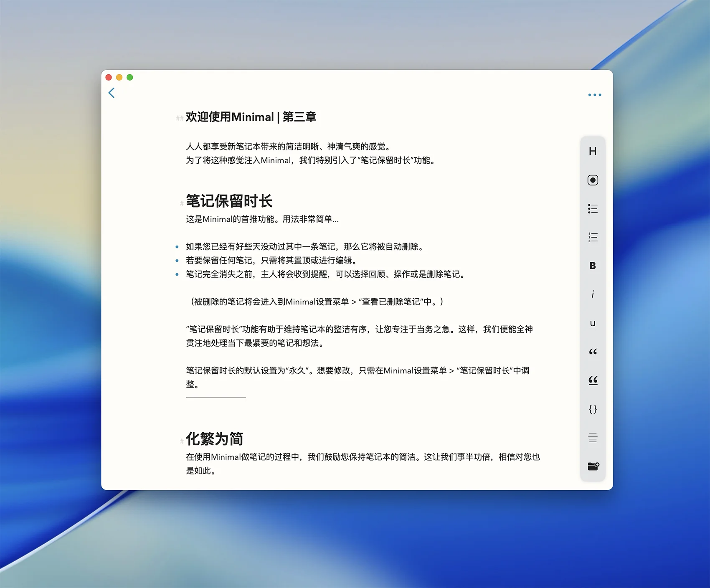710x588 pixels.
Task: Apply heading format with the H icon
Action: [593, 152]
